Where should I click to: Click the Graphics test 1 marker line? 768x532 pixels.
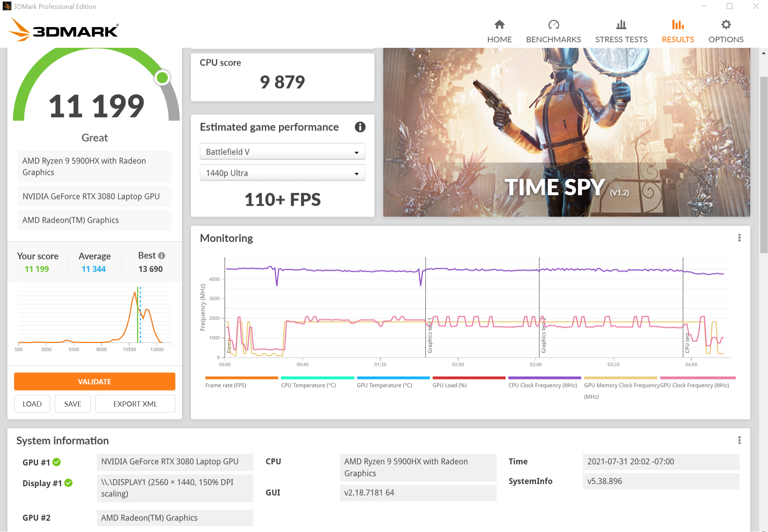pos(426,307)
